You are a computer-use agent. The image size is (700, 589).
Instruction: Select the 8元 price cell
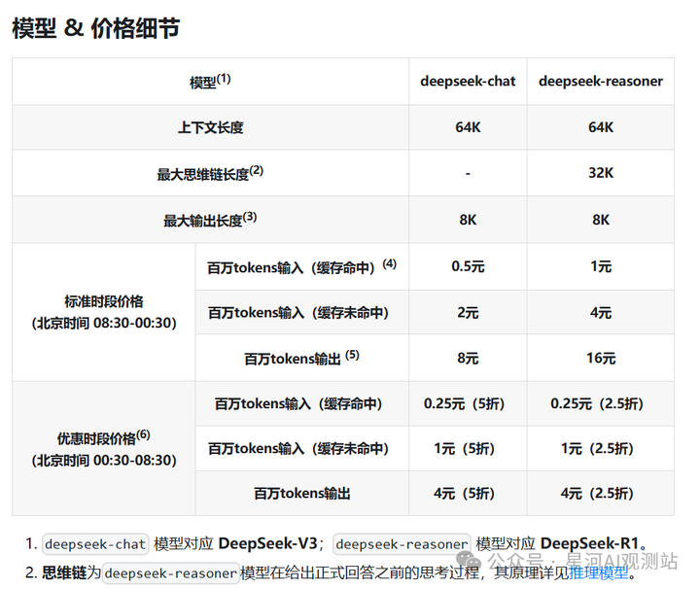pyautogui.click(x=468, y=359)
